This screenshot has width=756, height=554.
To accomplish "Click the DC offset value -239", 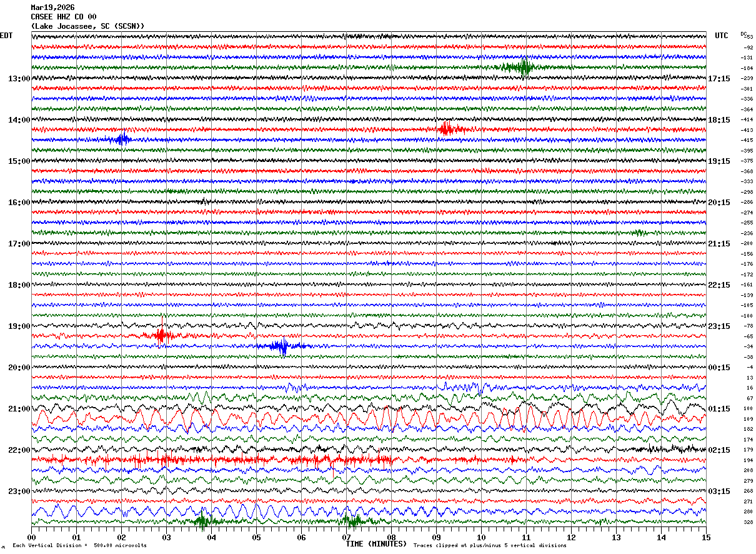I will pyautogui.click(x=747, y=78).
